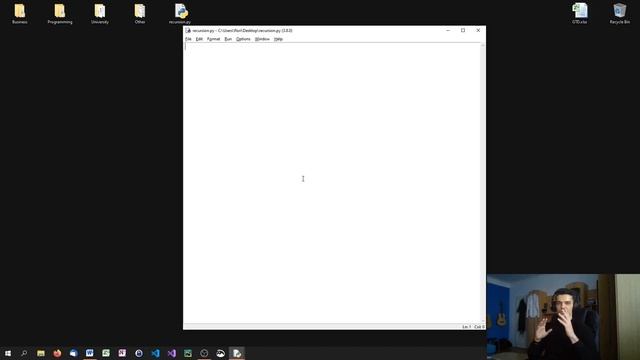Open OneNote from the taskbar
This screenshot has width=640, height=360.
click(122, 353)
